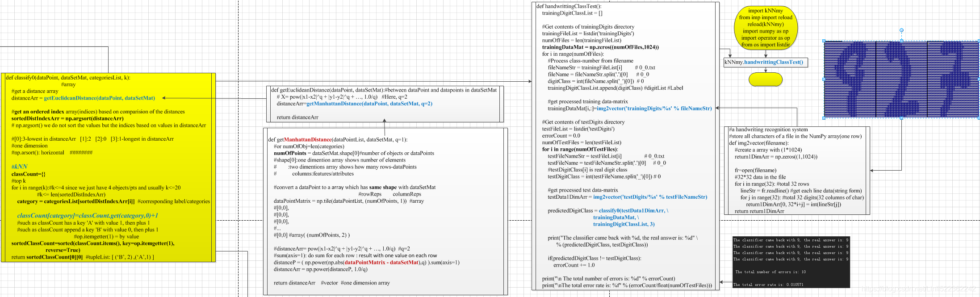Click 'trainingFileList = listdir('trainingDigits')' line
This screenshot has height=297, width=980.
(x=588, y=33)
